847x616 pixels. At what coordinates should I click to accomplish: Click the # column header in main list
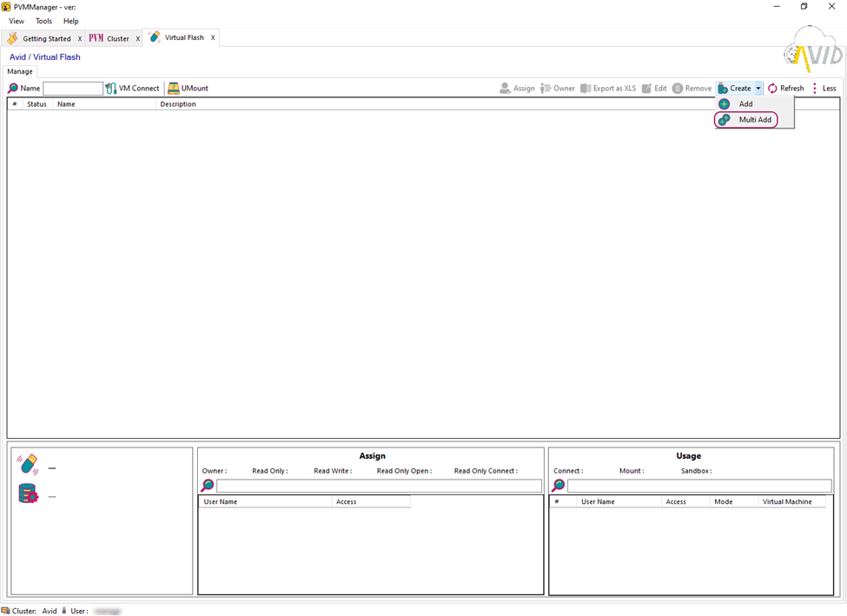click(x=15, y=104)
